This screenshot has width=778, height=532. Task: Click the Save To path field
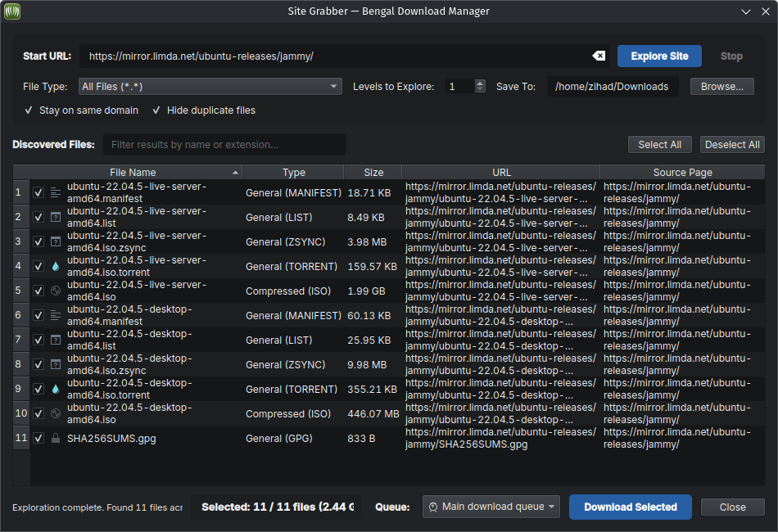click(x=613, y=86)
